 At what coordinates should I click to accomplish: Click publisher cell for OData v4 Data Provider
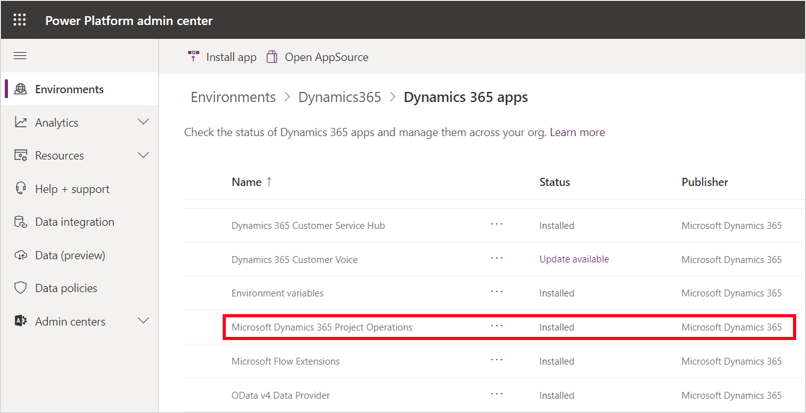pyautogui.click(x=731, y=395)
